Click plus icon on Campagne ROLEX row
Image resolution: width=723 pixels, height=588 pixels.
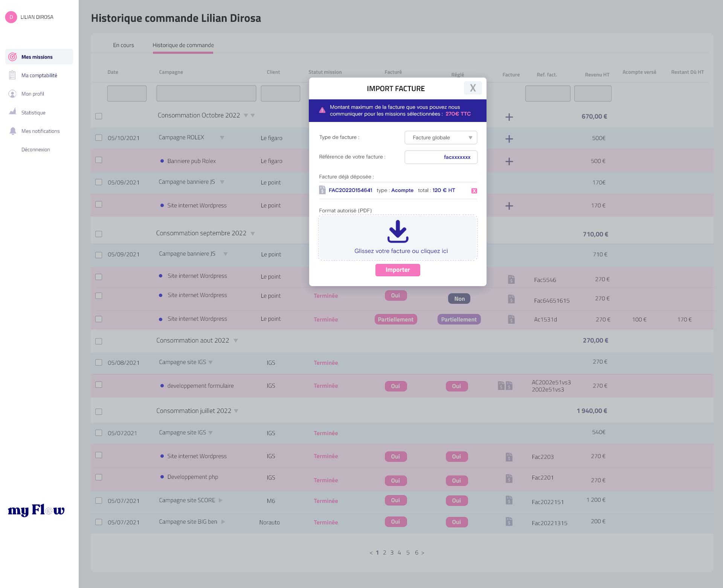click(x=509, y=139)
